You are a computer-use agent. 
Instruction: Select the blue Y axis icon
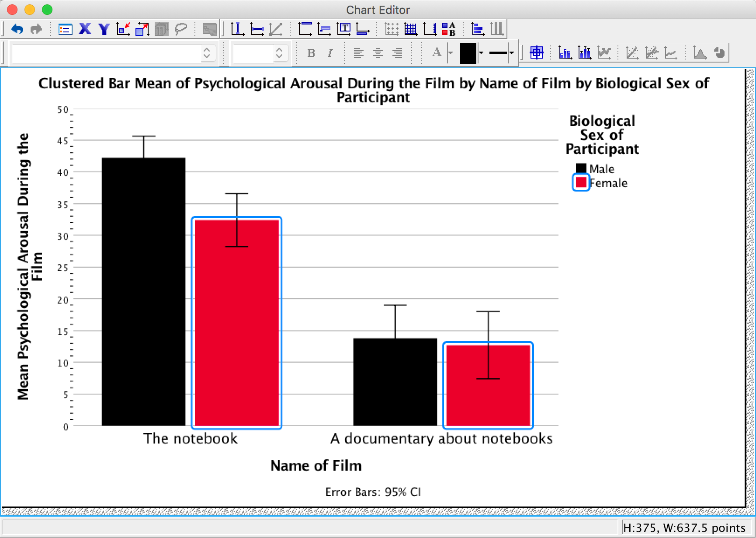pos(104,29)
